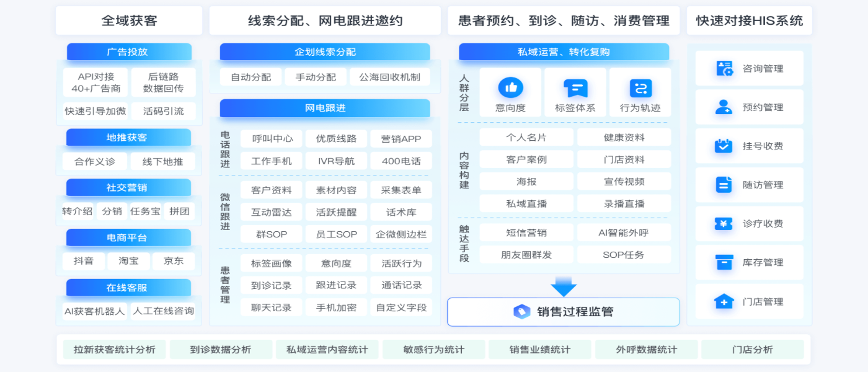Click the 行为轨迹 route icon

(x=640, y=88)
